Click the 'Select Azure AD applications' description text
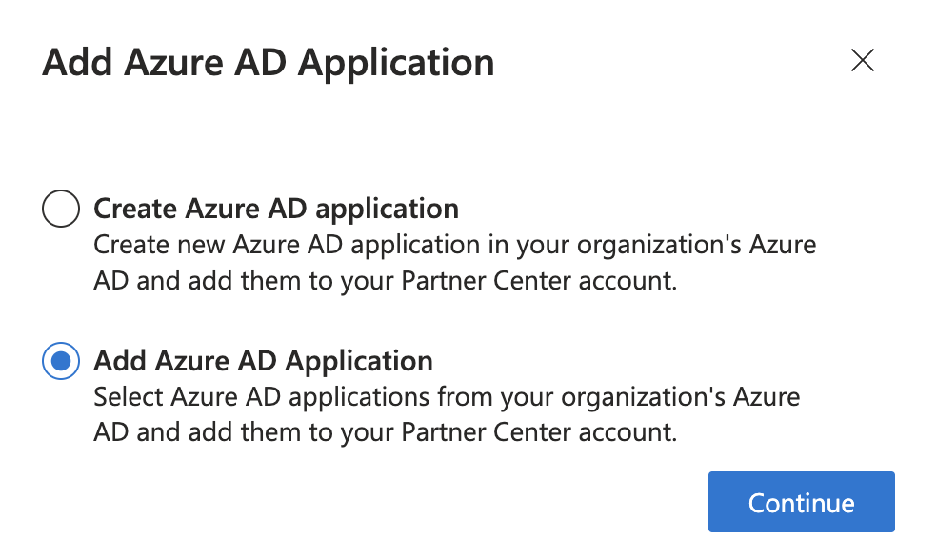937x560 pixels. click(447, 414)
